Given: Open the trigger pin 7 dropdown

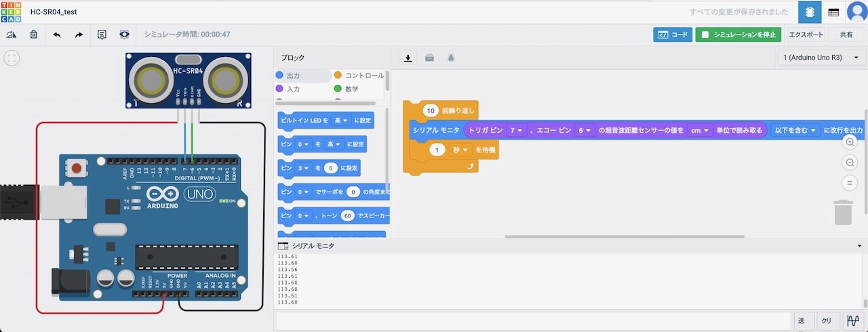Looking at the screenshot, I should 516,130.
